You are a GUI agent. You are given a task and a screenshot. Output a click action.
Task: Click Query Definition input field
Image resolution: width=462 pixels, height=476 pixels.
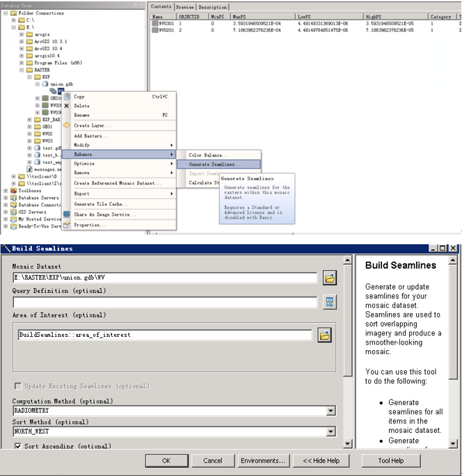pos(165,302)
